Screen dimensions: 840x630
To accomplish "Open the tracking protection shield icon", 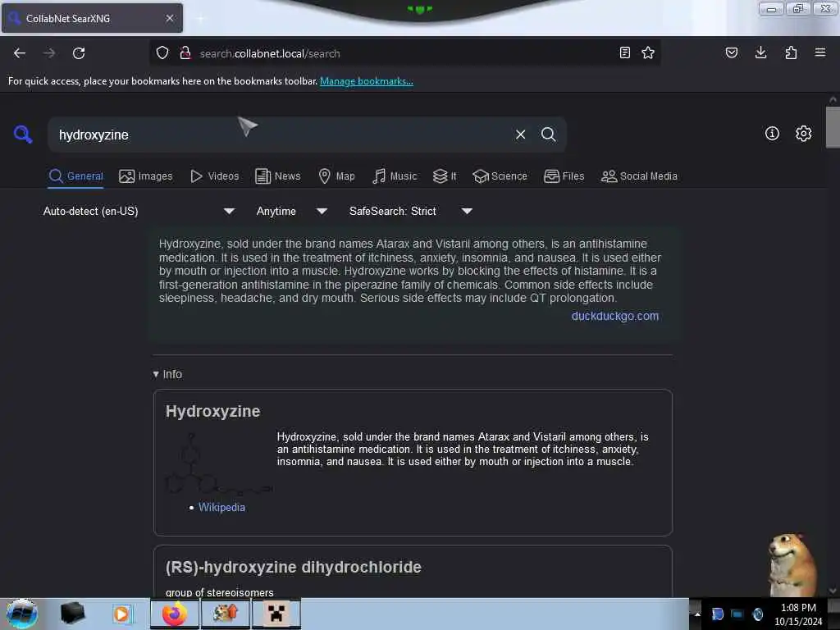I will coord(162,52).
